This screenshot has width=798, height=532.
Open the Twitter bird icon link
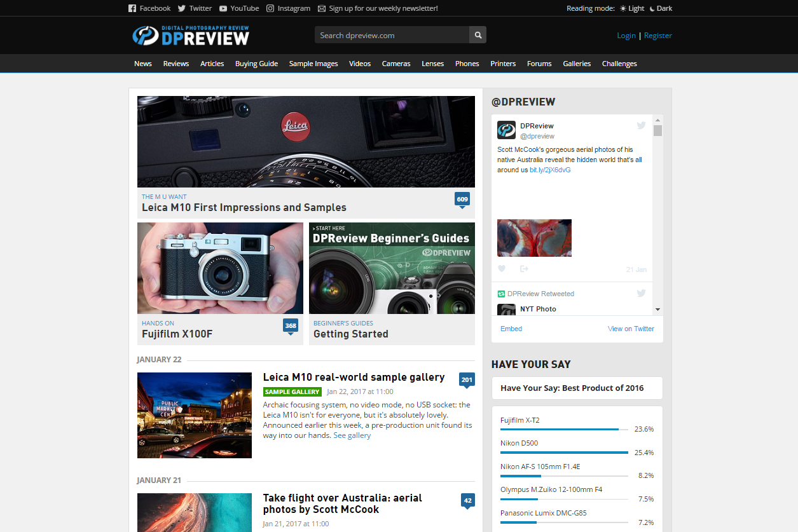tap(182, 8)
